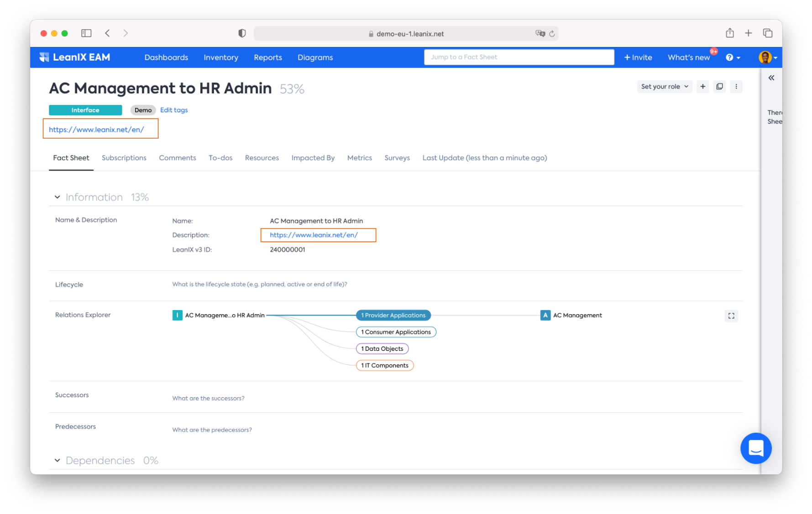Reload the page with the refresh icon
The image size is (812, 514).
click(x=552, y=33)
